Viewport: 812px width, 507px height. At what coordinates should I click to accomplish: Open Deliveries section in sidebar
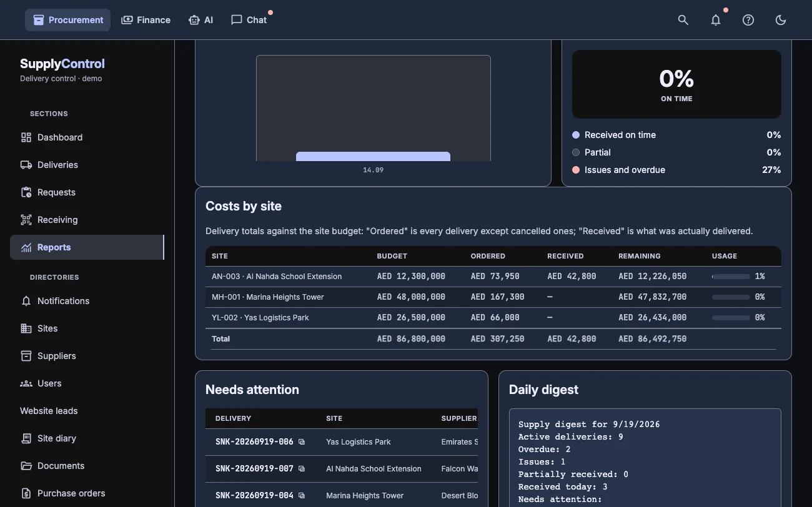pos(87,165)
